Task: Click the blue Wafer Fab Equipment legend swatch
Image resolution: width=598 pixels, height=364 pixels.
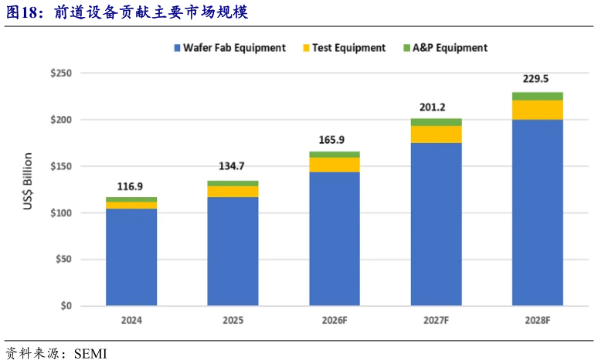Action: 177,48
